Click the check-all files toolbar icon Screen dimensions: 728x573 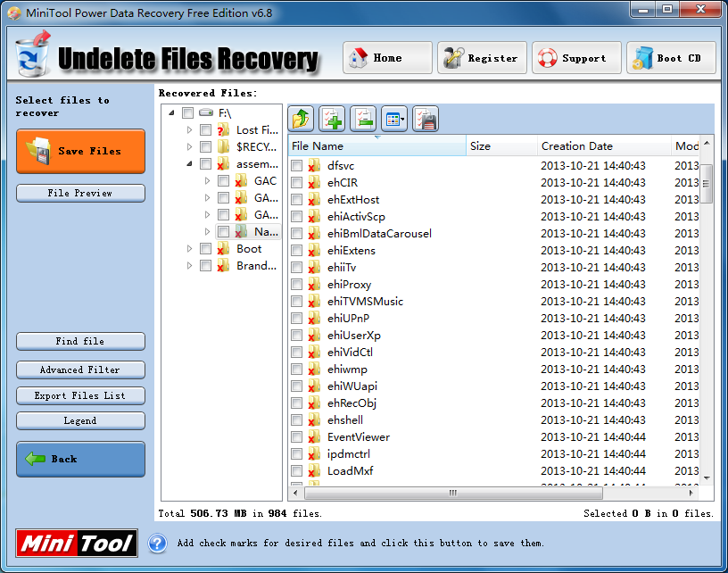[x=332, y=119]
